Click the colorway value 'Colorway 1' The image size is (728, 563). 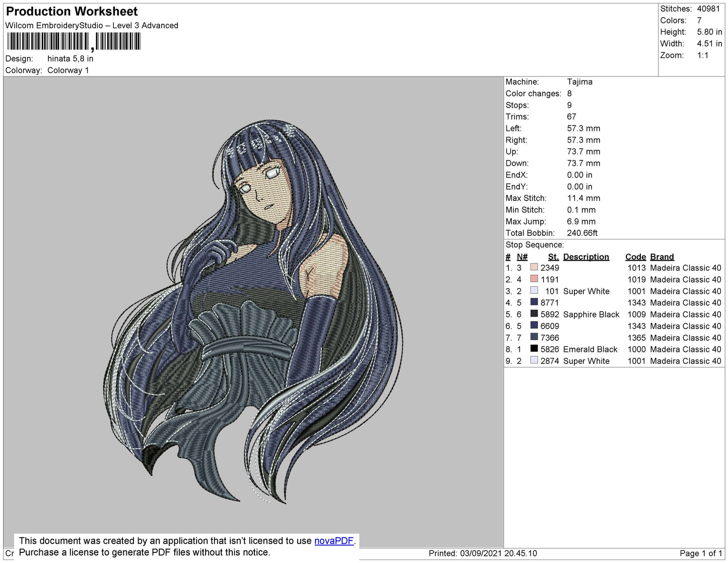pyautogui.click(x=68, y=70)
